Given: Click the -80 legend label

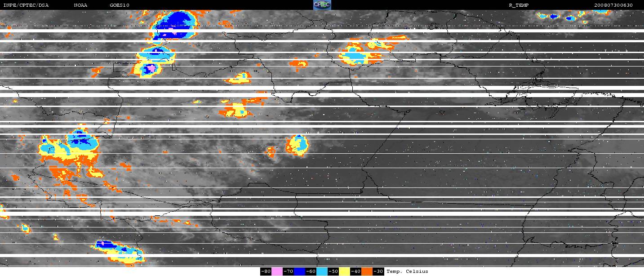Looking at the screenshot, I should (x=266, y=272).
